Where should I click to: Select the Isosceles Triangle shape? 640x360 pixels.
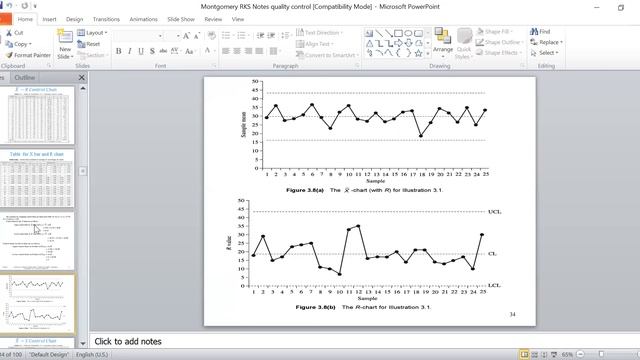pos(369,43)
